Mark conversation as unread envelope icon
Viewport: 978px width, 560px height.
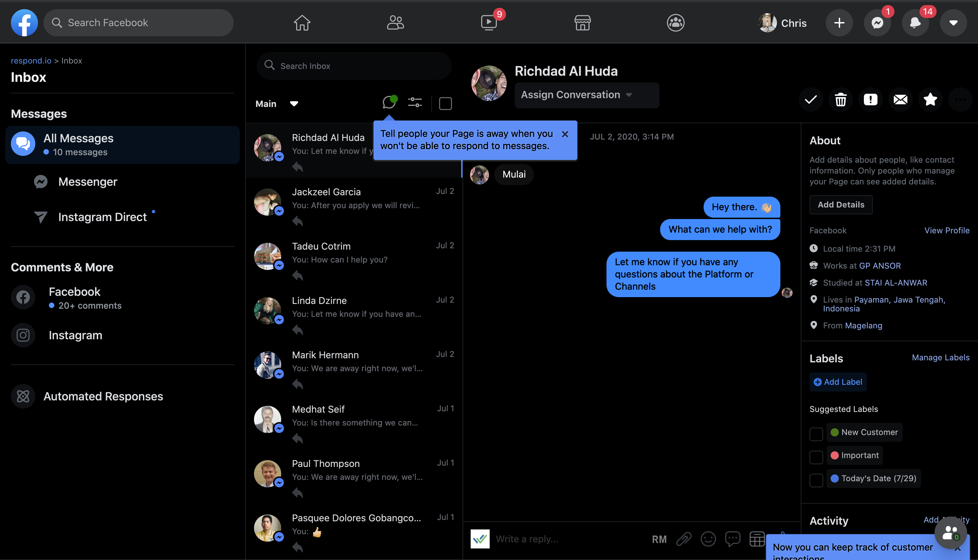click(900, 100)
